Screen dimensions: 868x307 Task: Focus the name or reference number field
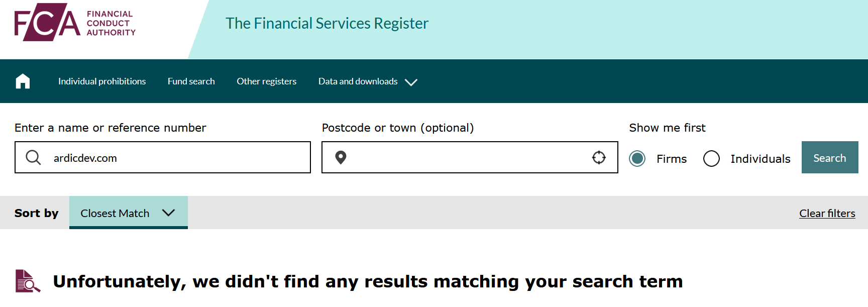163,157
